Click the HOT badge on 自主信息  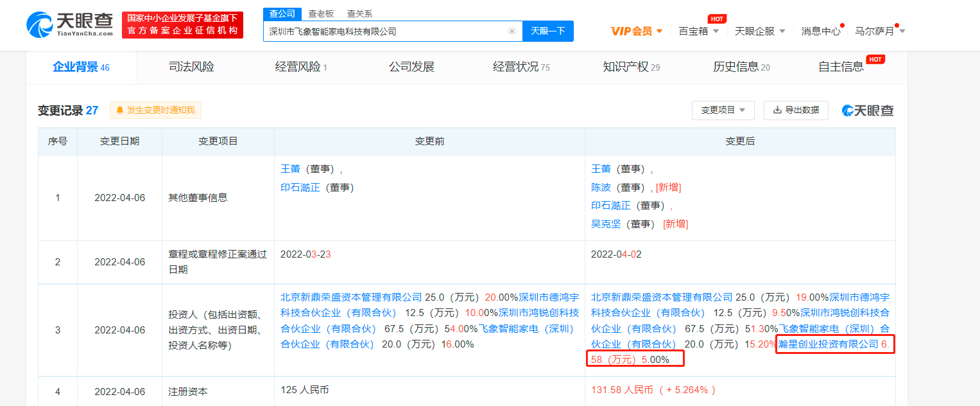click(875, 59)
